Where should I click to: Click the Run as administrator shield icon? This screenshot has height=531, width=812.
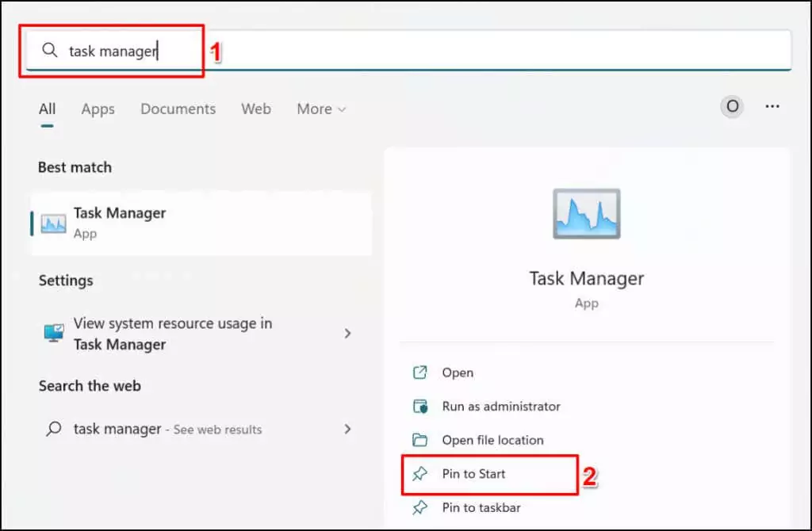420,407
